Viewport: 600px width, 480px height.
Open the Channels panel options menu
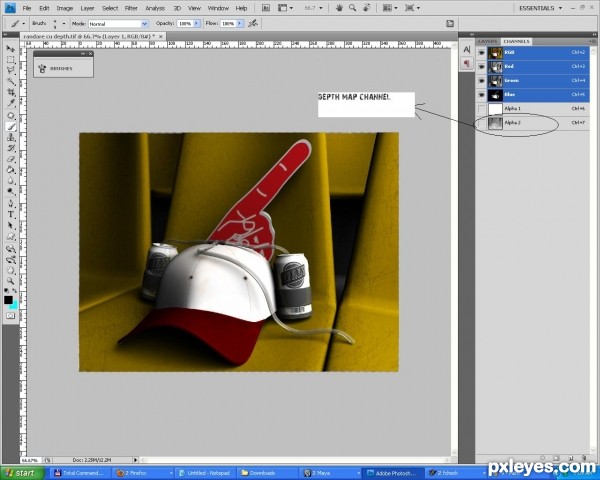[x=593, y=41]
